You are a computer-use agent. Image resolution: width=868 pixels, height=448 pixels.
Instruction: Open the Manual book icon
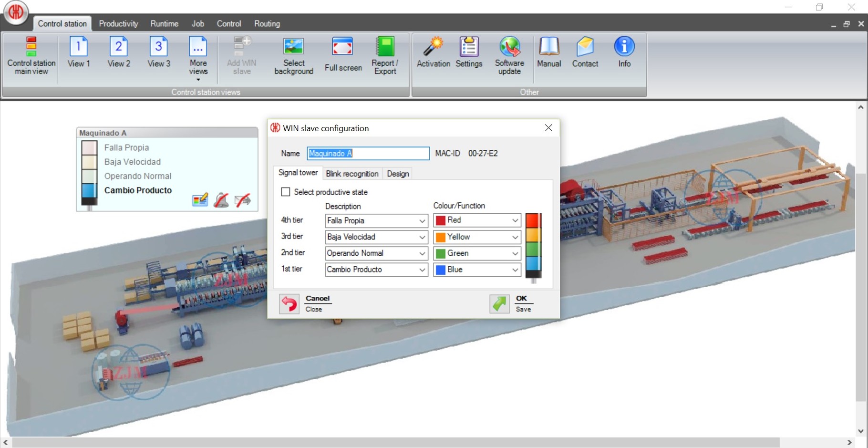click(549, 52)
